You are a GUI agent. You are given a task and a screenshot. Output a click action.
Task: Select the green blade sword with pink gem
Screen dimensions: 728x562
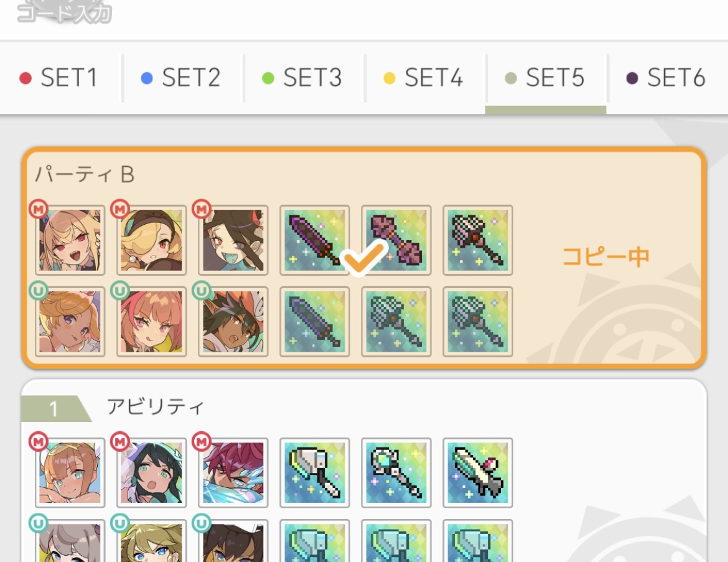(478, 472)
